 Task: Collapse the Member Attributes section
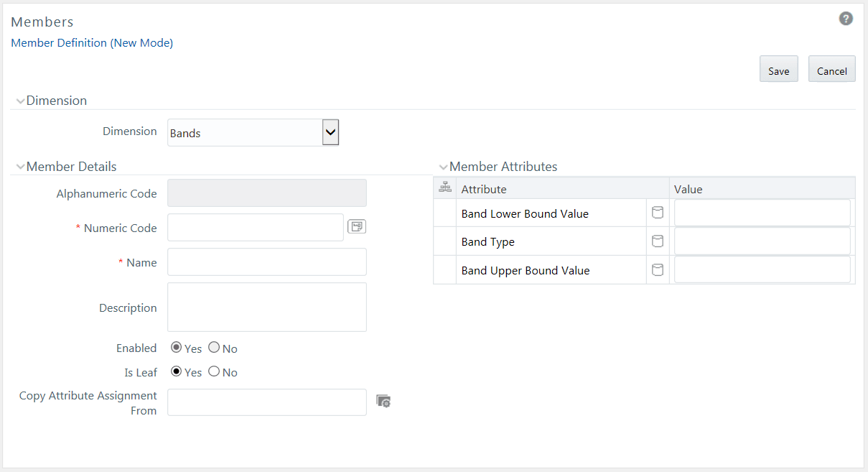tap(443, 167)
